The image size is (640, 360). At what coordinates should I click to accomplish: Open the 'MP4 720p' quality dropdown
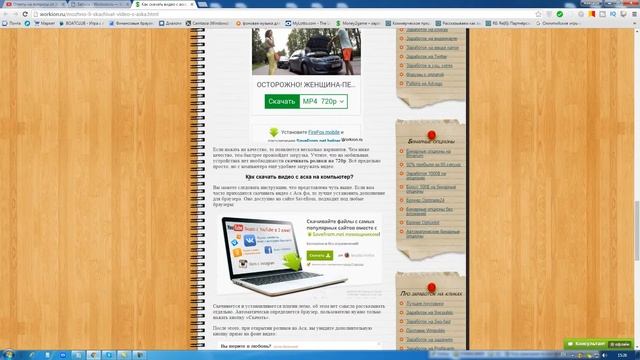tap(323, 101)
